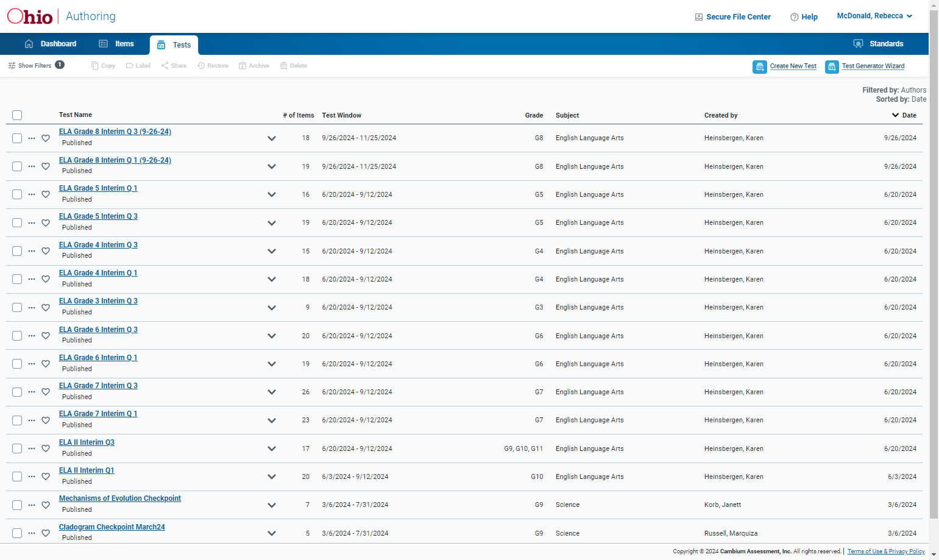The width and height of the screenshot is (939, 560).
Task: Favorite ELA Grade 8 Interim Q 3 with heart icon
Action: [46, 138]
